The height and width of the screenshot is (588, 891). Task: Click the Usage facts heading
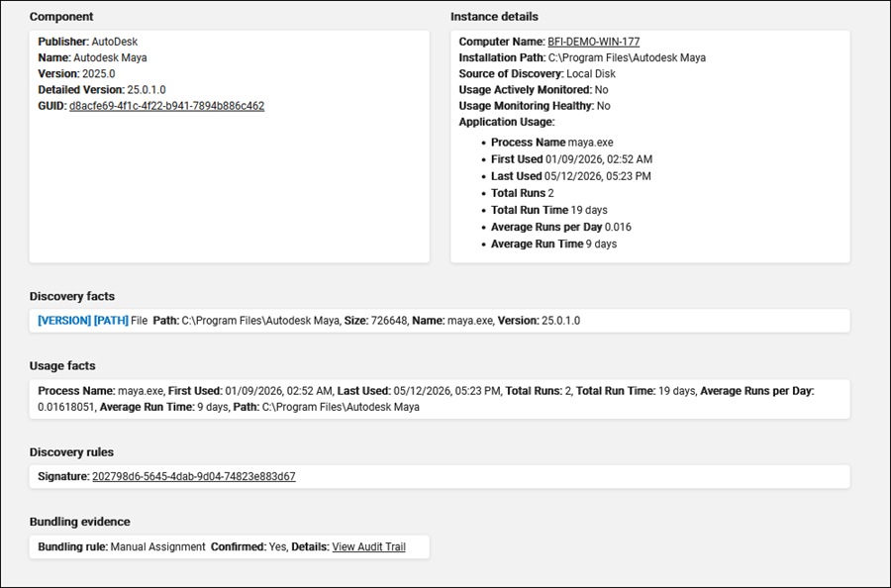(62, 365)
